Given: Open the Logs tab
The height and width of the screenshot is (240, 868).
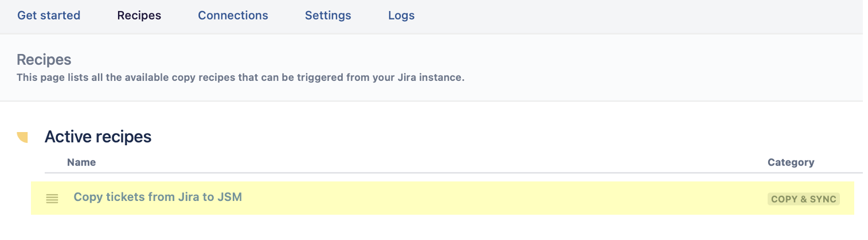Looking at the screenshot, I should click(x=401, y=16).
